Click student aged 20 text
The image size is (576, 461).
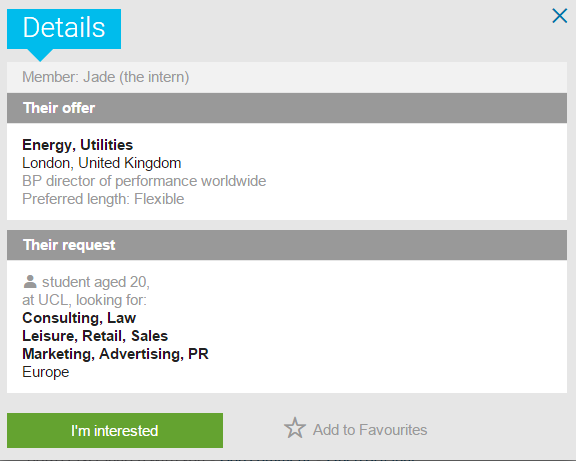click(96, 282)
